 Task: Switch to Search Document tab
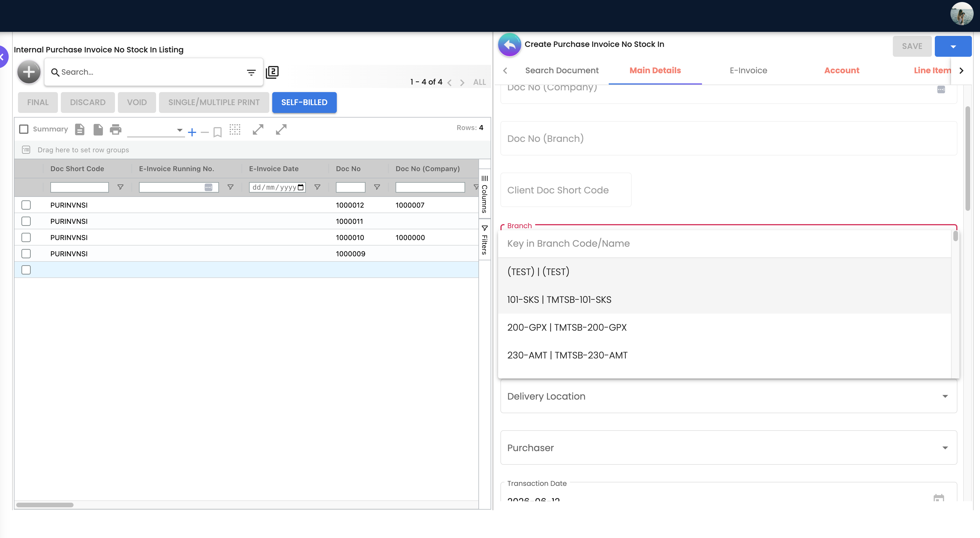point(562,70)
